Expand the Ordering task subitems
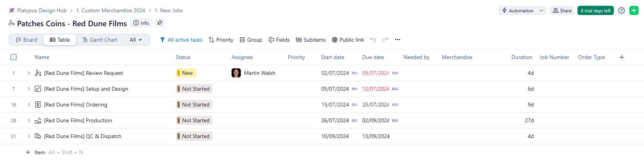The width and height of the screenshot is (644, 162). pyautogui.click(x=29, y=105)
